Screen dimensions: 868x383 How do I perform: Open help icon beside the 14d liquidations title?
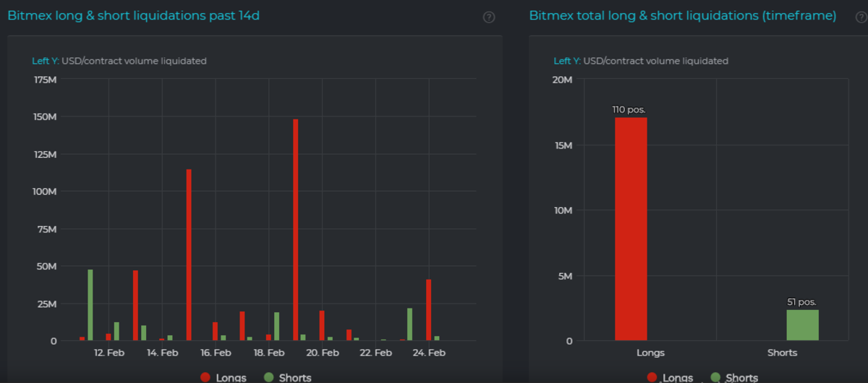click(x=489, y=17)
